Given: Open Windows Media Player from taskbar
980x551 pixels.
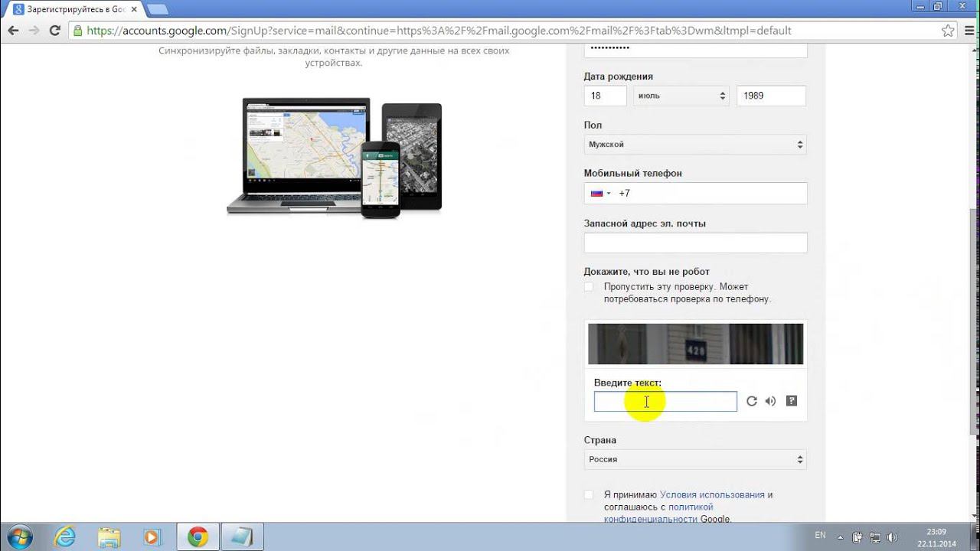Looking at the screenshot, I should coord(153,537).
